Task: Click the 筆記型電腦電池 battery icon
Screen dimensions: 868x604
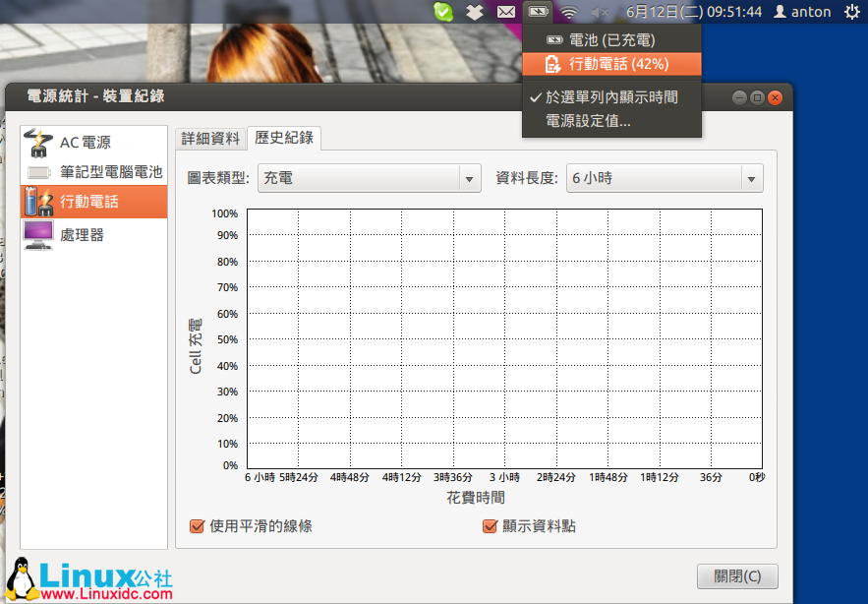Action: tap(38, 172)
